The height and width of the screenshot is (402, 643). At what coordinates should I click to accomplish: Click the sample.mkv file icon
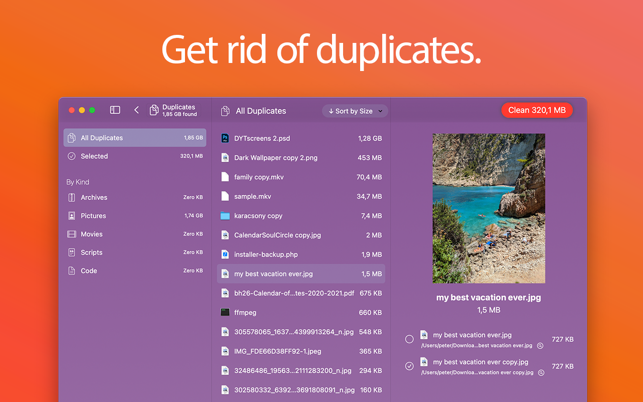pyautogui.click(x=225, y=196)
